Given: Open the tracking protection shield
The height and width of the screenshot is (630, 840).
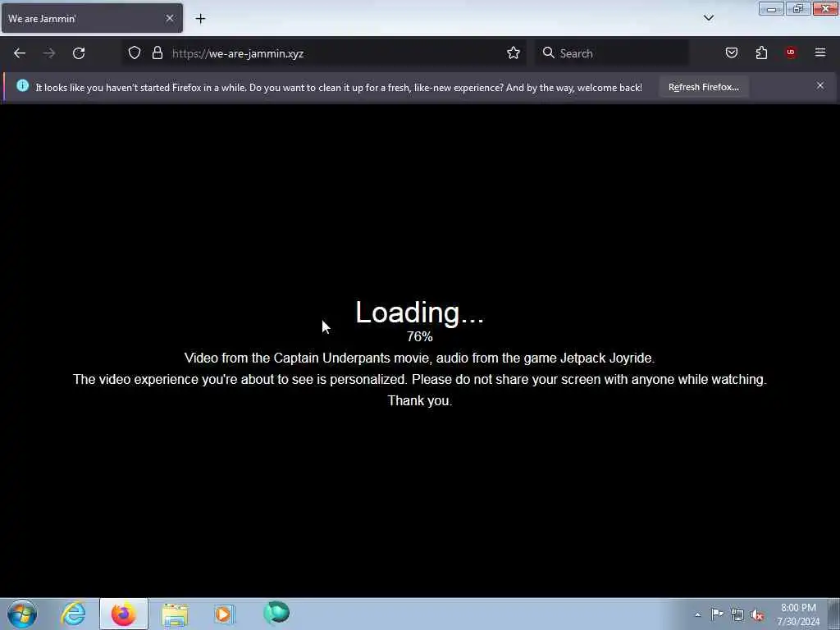Looking at the screenshot, I should click(135, 53).
